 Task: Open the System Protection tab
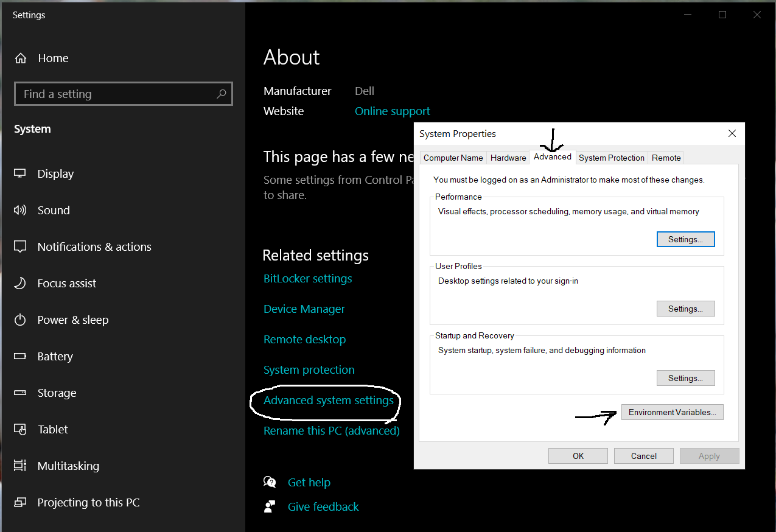612,158
